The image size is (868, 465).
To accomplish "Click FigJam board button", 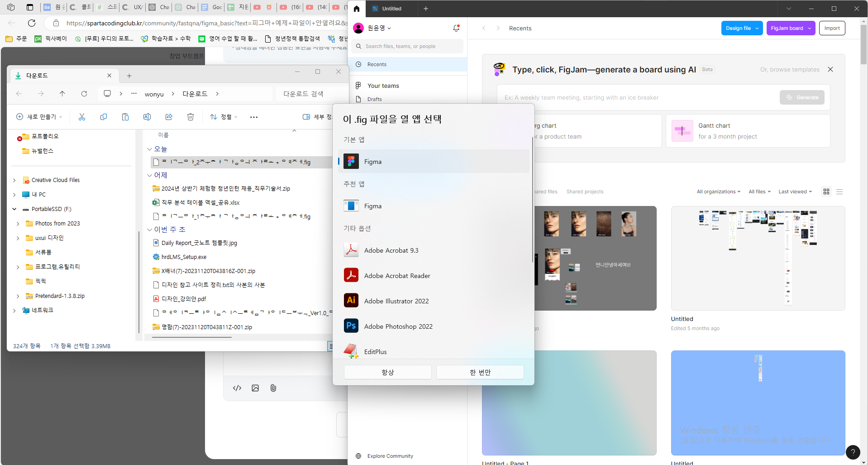I will click(x=787, y=28).
